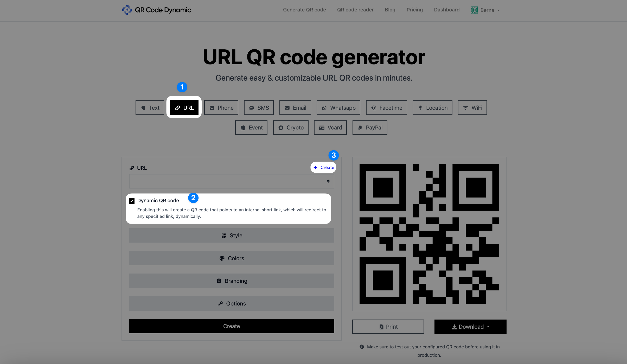Click the Create button
627x364 pixels.
click(x=231, y=326)
